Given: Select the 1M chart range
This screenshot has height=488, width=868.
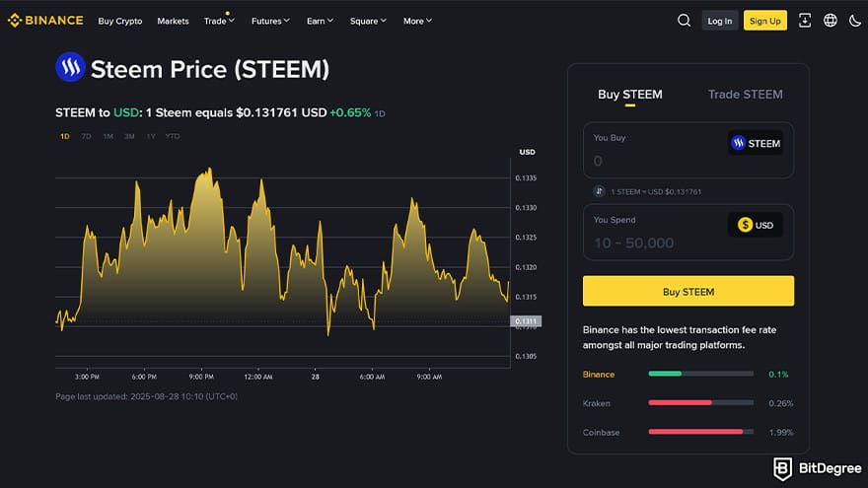Looking at the screenshot, I should [x=108, y=136].
